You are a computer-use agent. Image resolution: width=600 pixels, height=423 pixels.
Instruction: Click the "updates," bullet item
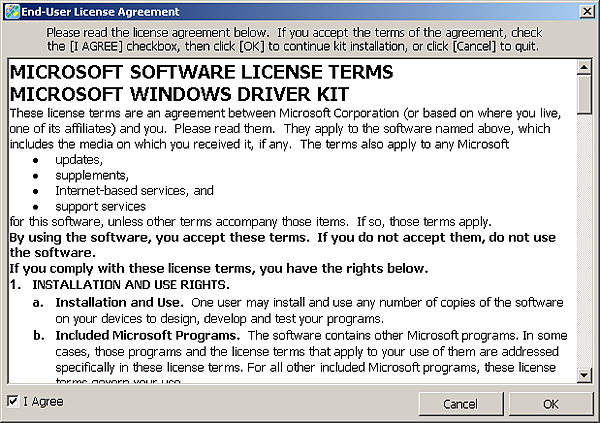78,159
